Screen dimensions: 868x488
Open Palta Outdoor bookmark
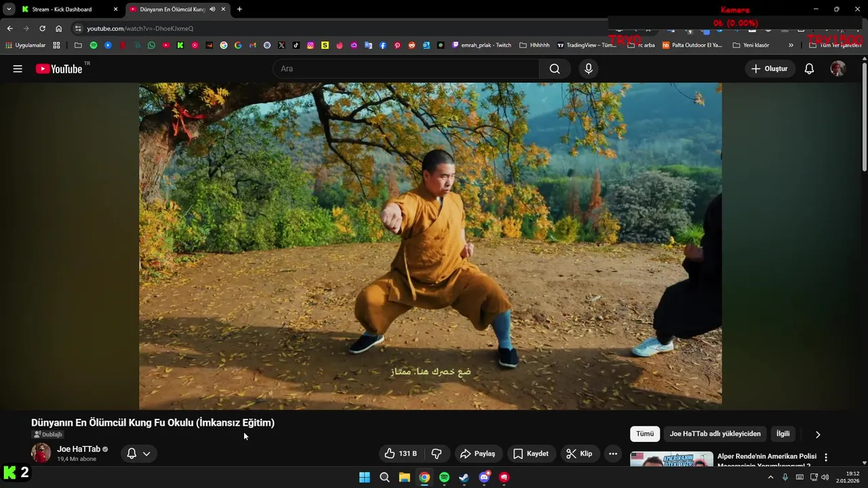click(692, 45)
